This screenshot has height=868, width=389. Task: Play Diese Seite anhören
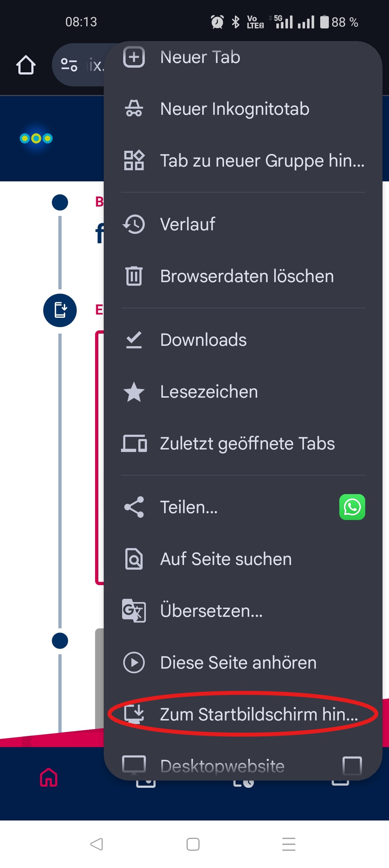click(238, 663)
